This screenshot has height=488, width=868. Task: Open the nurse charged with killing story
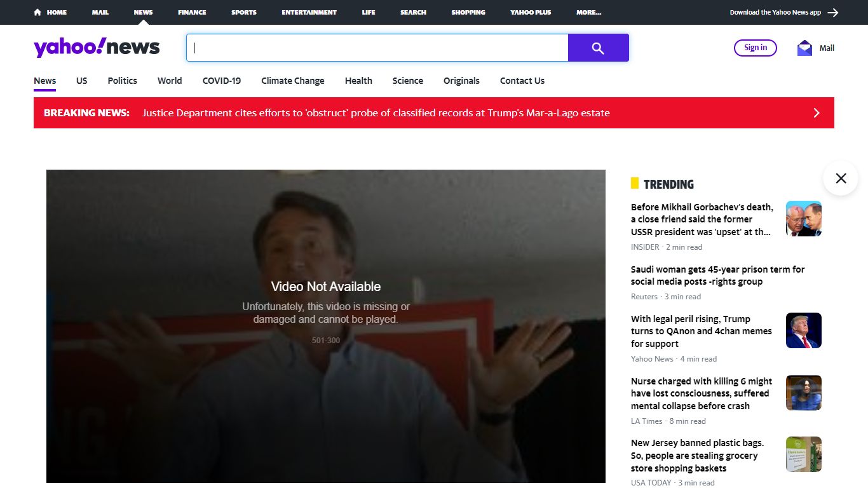point(702,393)
